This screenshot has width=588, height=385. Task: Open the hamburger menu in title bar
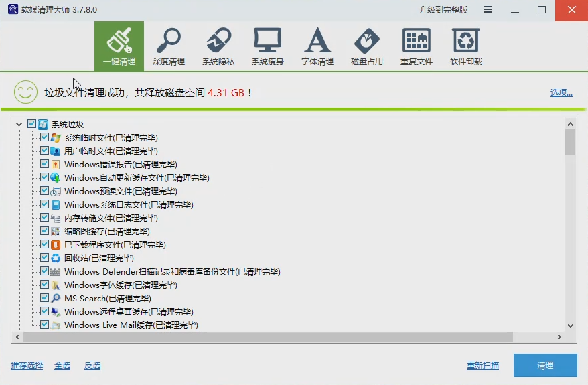pos(488,10)
